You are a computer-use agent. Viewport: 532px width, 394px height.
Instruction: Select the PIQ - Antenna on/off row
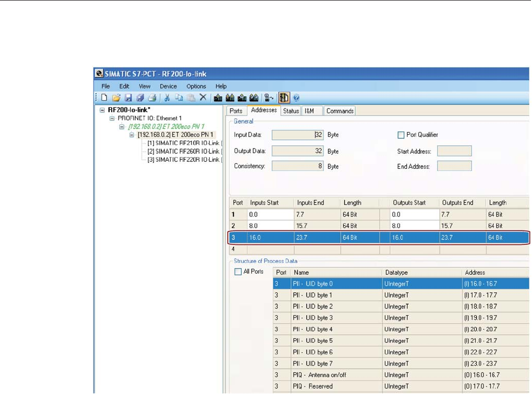tap(401, 375)
